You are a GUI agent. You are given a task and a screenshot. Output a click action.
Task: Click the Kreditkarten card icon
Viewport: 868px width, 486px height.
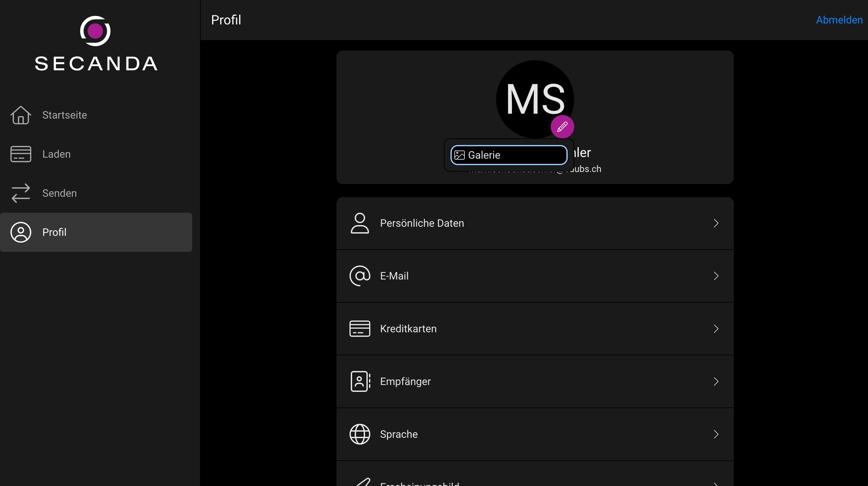tap(360, 329)
